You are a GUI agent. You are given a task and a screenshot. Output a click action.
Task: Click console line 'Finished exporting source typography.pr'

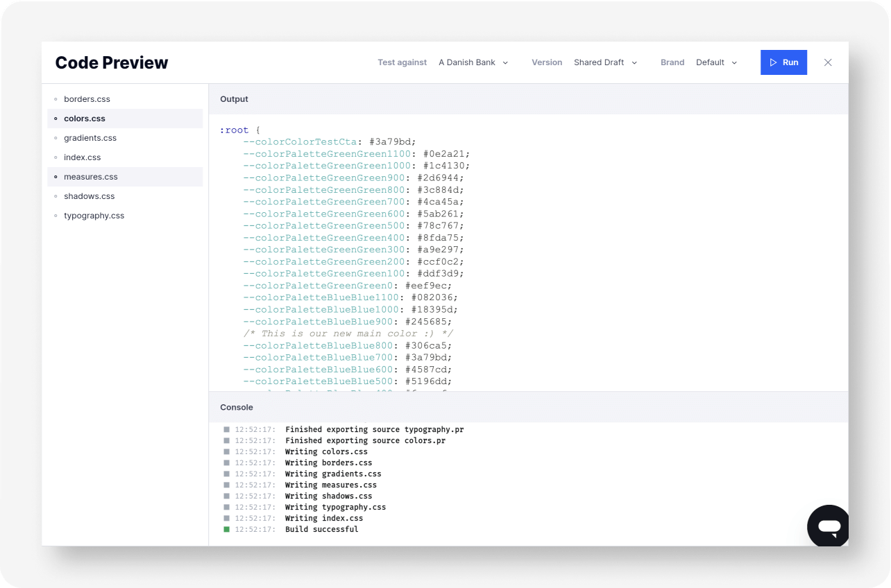pyautogui.click(x=374, y=429)
